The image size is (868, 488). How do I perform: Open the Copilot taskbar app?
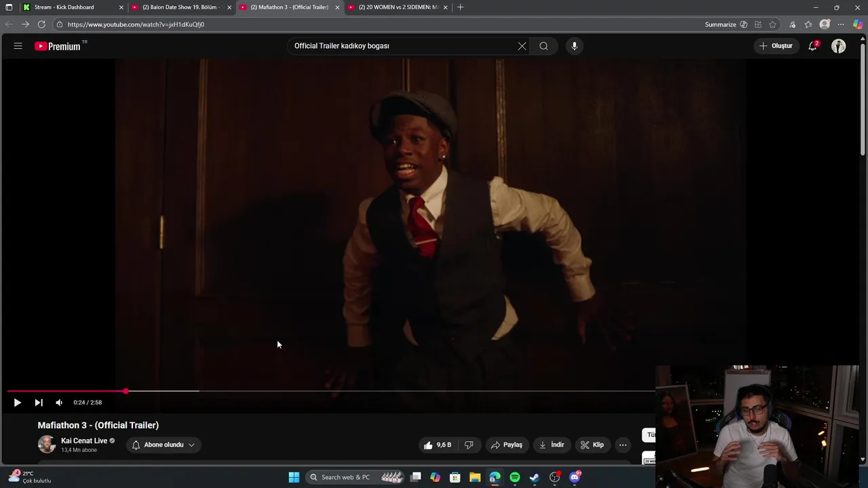435,477
